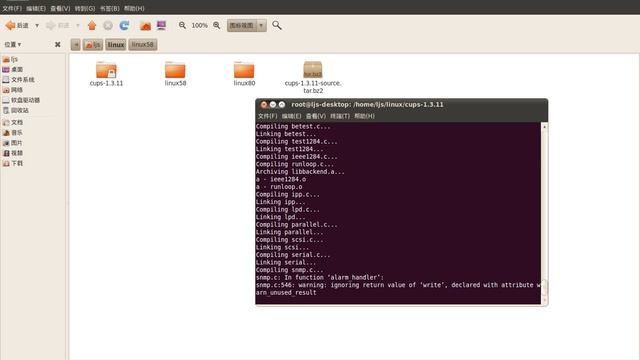
Task: Click the 'Compiling snmp.c...' terminal line
Action: coord(289,270)
